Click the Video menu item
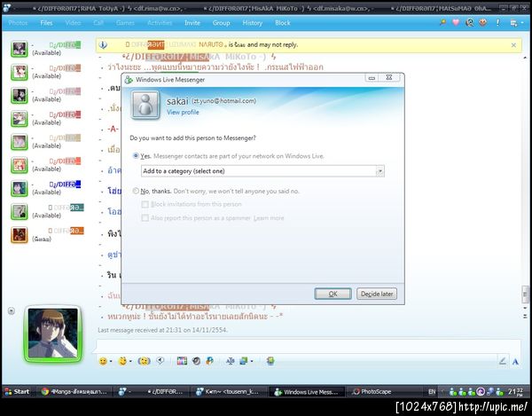Screen dimensions: 532x416 pos(73,23)
